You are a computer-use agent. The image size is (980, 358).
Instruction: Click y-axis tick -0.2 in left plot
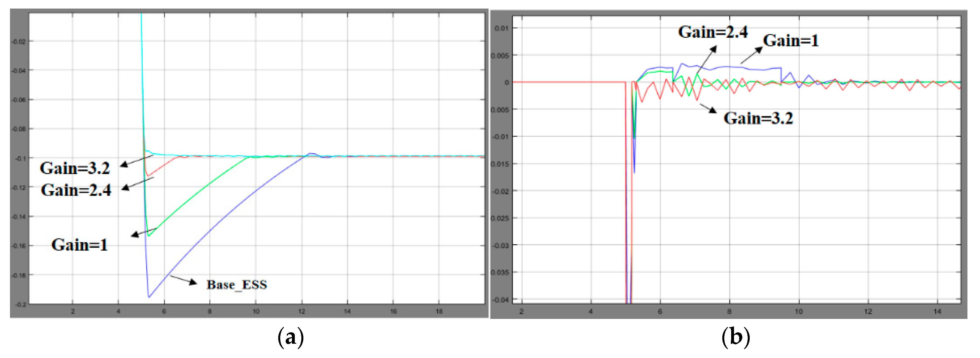coord(21,304)
